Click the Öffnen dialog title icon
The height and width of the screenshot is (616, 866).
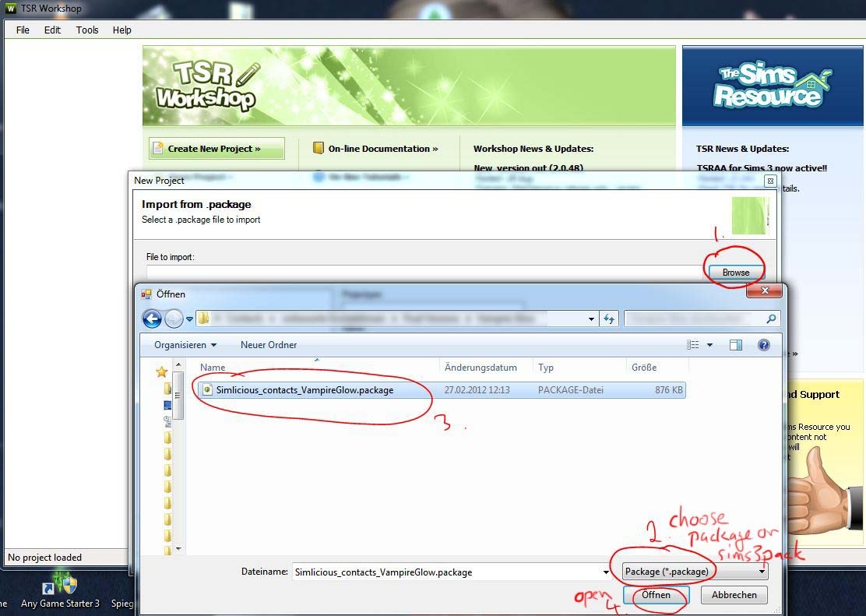[146, 294]
